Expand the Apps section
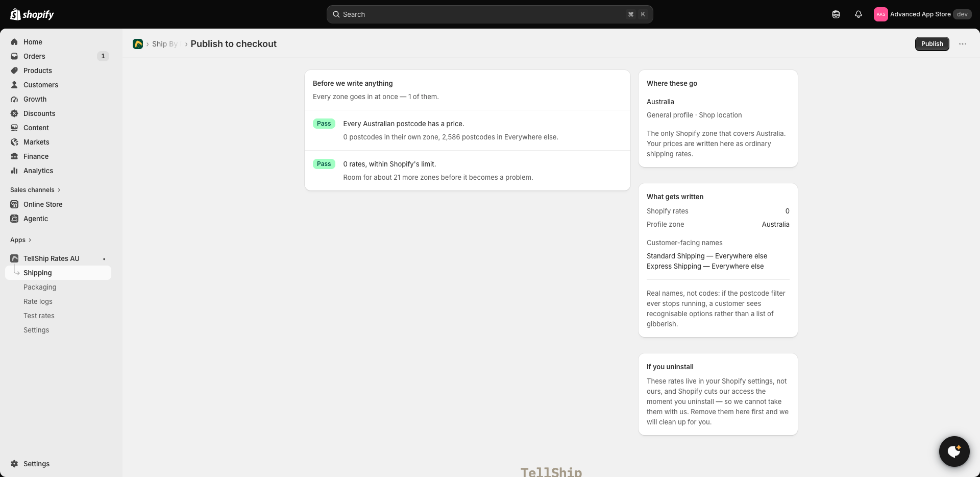 (21, 240)
